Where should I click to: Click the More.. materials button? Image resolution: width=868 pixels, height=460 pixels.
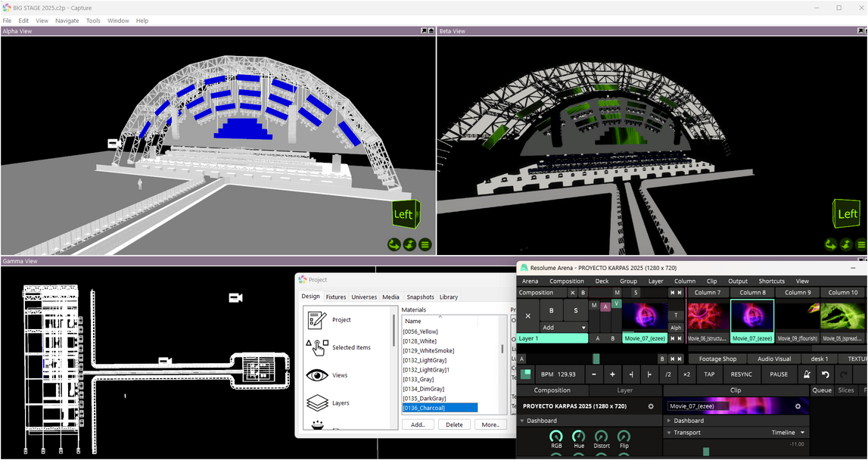pos(490,424)
